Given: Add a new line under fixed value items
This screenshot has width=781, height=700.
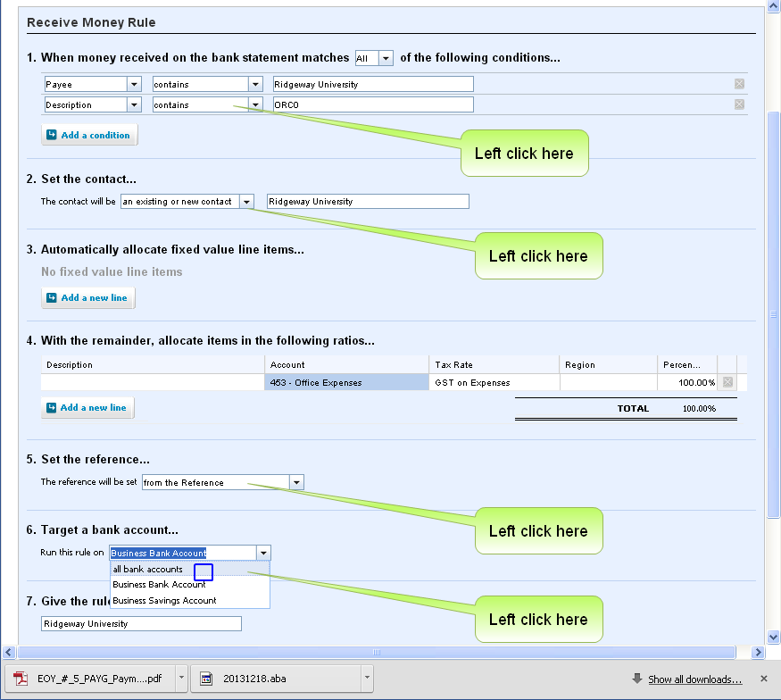Looking at the screenshot, I should point(87,297).
